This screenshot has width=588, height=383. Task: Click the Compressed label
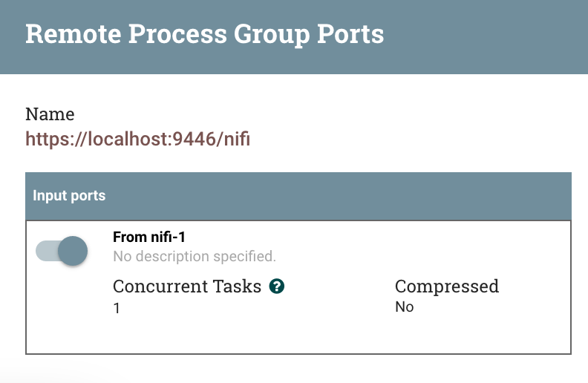(447, 287)
